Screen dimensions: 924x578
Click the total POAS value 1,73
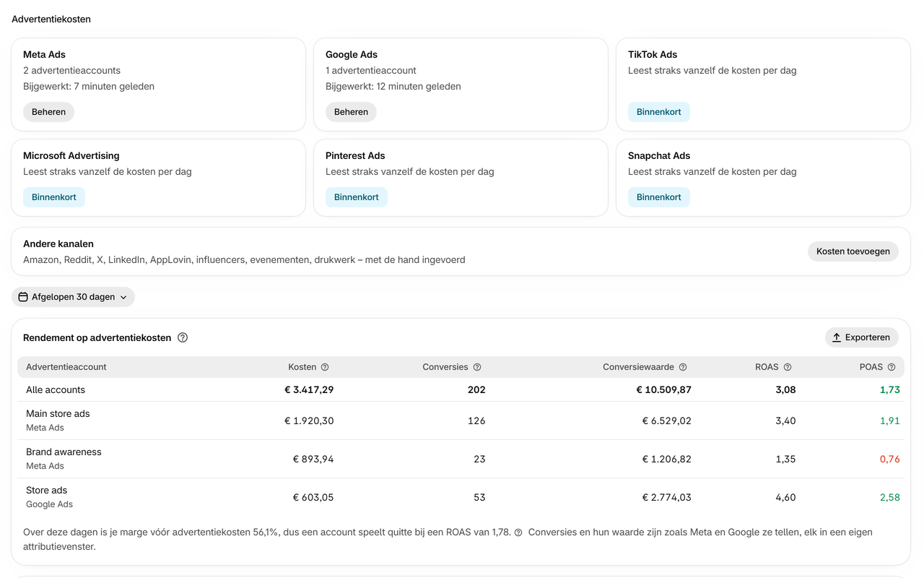click(889, 389)
